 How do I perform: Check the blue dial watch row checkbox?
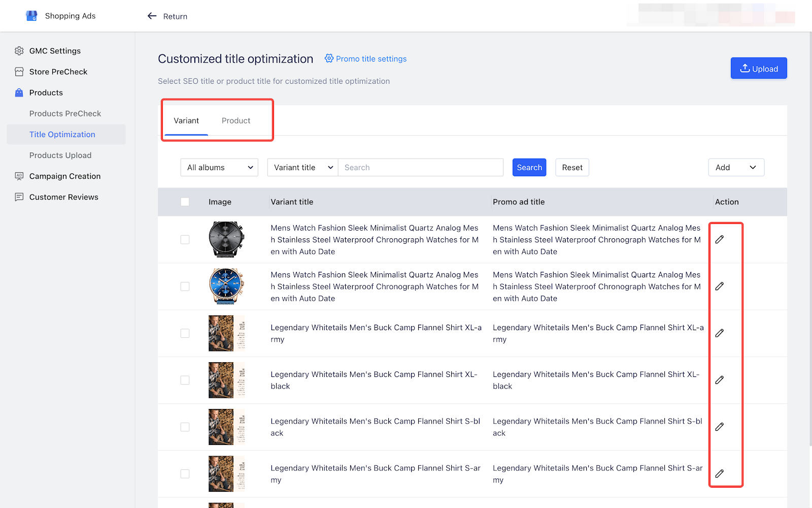(185, 287)
